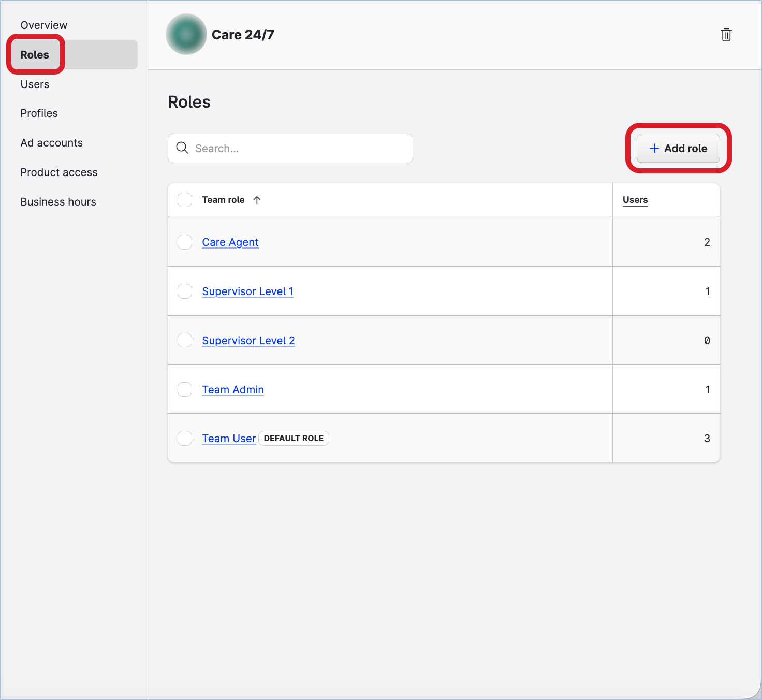762x700 pixels.
Task: Open the Overview sidebar section
Action: (44, 25)
